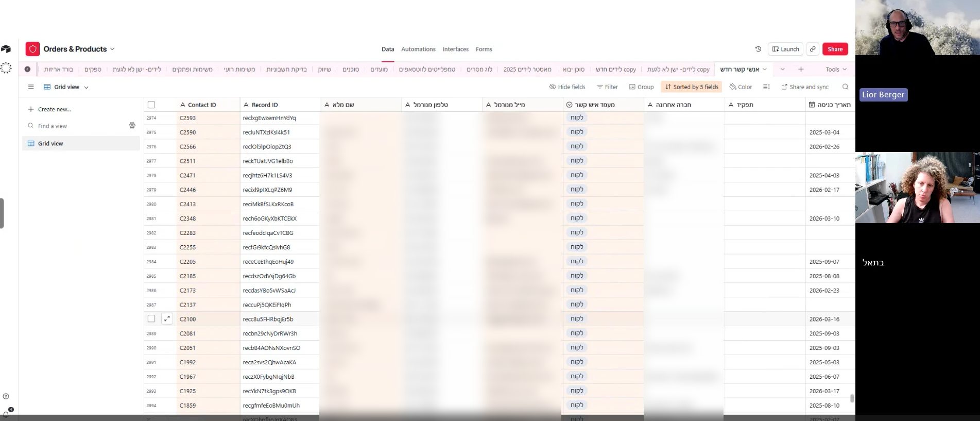Click the vertical scrollbar thumb of the grid
The width and height of the screenshot is (980, 421).
[x=852, y=398]
